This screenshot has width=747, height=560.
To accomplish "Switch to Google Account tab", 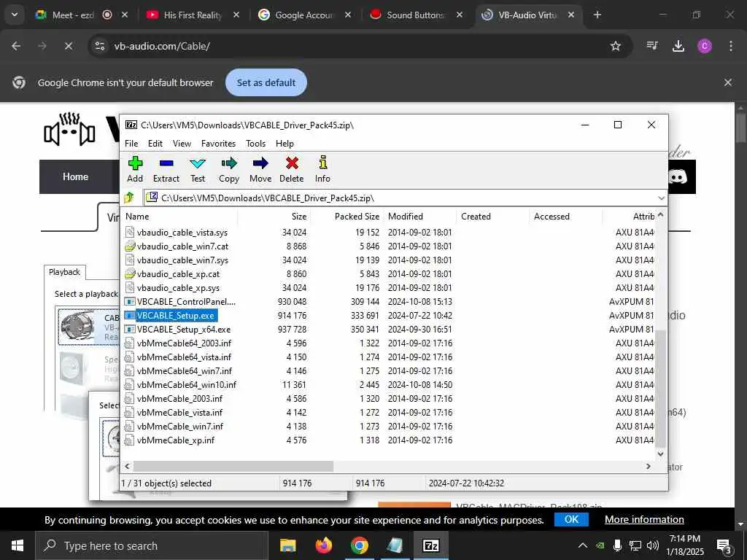I will point(304,15).
